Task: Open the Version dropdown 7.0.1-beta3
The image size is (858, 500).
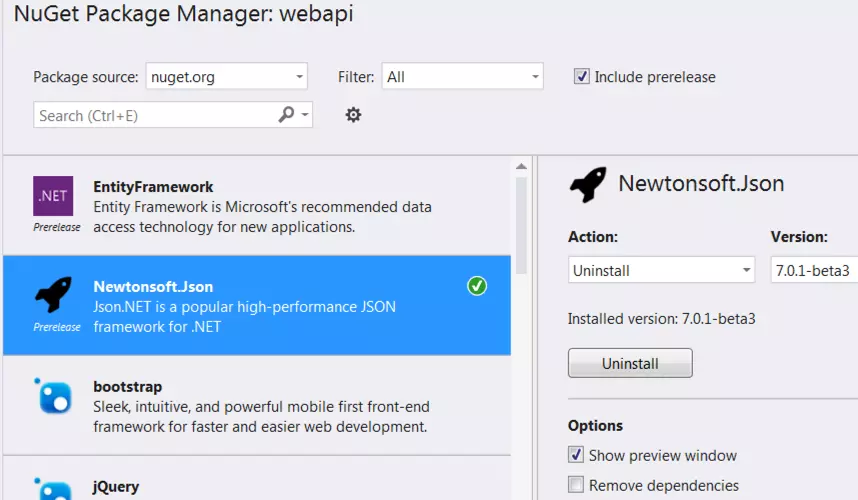Action: click(x=814, y=270)
